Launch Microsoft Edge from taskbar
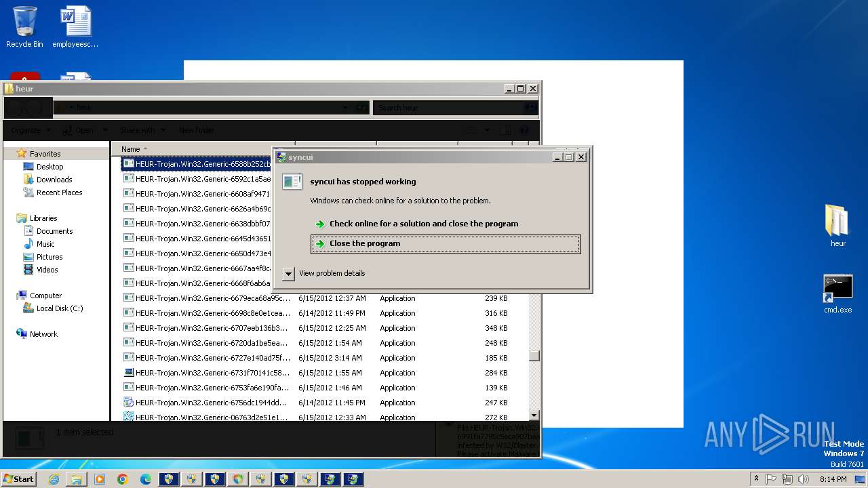 (146, 479)
